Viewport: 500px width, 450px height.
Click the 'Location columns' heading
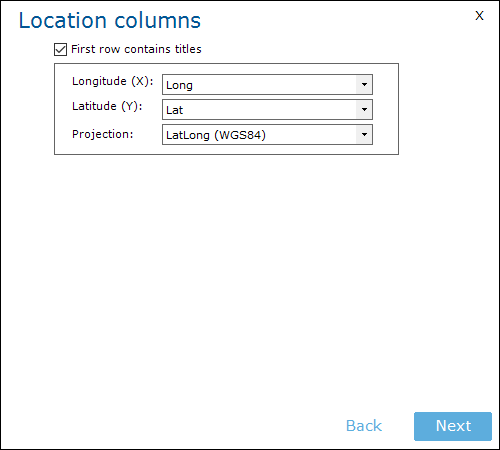[x=110, y=21]
